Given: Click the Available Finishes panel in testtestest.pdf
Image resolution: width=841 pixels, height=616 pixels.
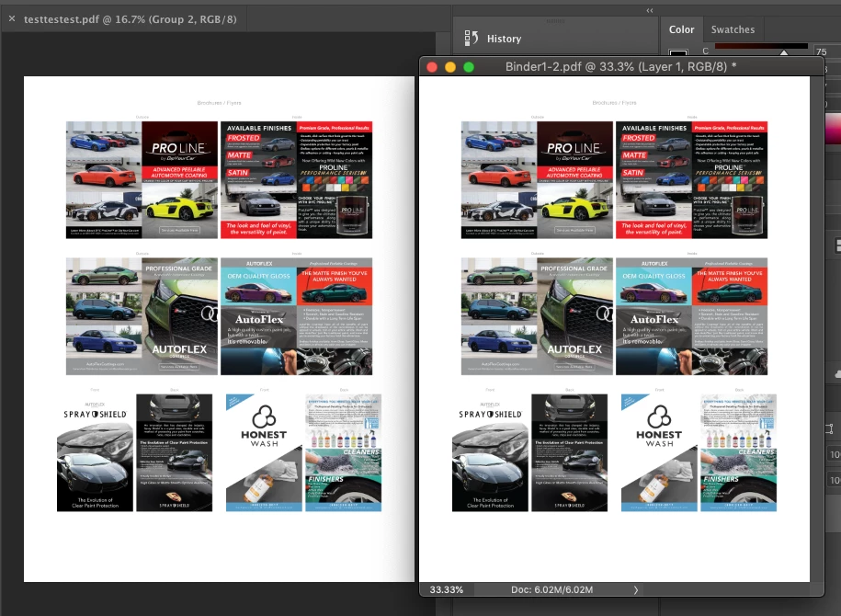Looking at the screenshot, I should pyautogui.click(x=297, y=180).
